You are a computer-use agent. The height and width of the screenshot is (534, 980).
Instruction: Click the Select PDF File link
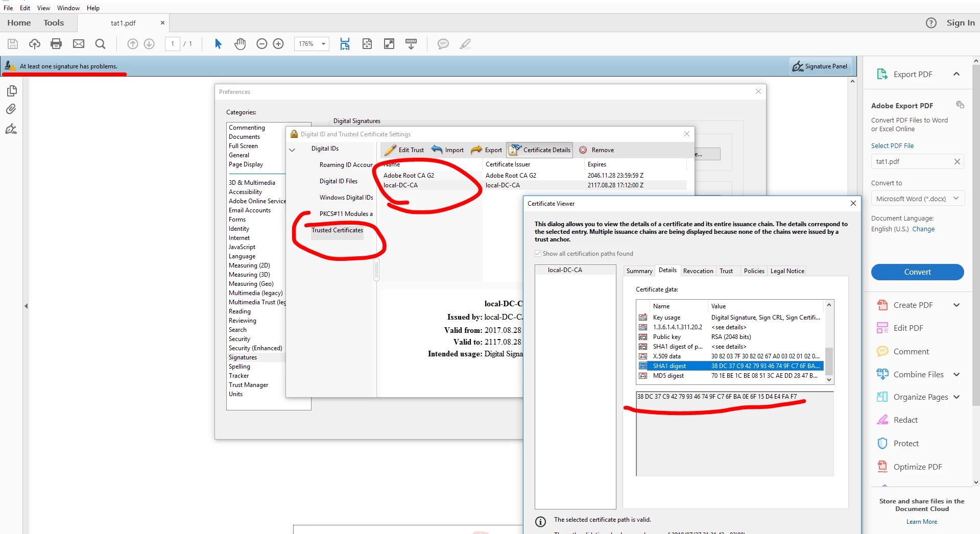[x=893, y=146]
